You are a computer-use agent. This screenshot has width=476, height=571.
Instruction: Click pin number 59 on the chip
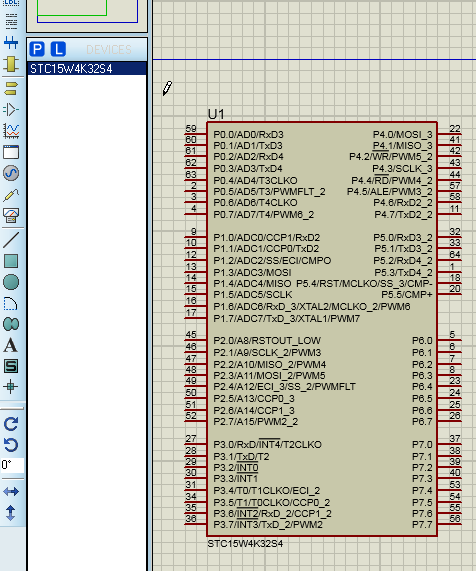191,129
